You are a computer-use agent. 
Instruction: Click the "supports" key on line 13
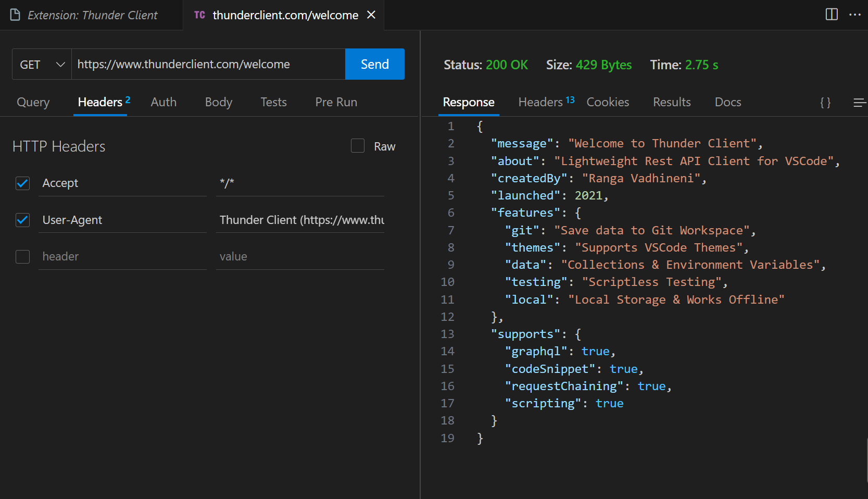(525, 334)
